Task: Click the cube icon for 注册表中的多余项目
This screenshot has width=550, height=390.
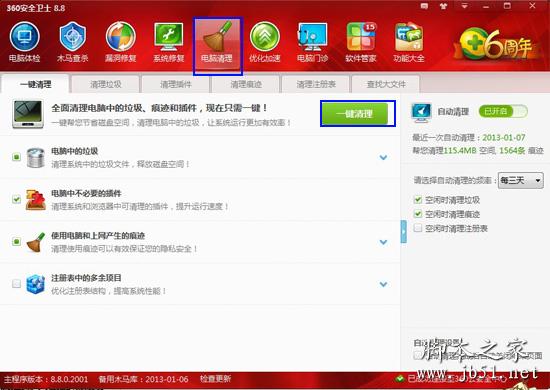Action: [x=36, y=284]
